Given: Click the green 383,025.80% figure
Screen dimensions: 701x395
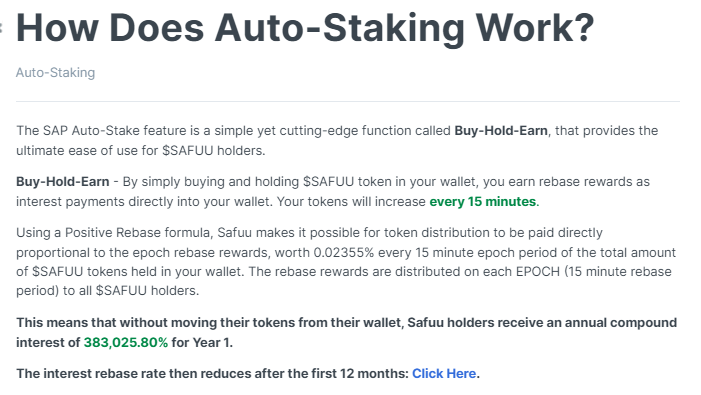Looking at the screenshot, I should click(126, 342).
